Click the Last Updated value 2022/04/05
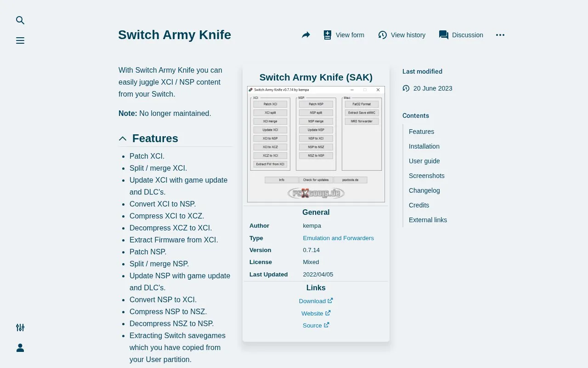The image size is (588, 368). coord(318,275)
